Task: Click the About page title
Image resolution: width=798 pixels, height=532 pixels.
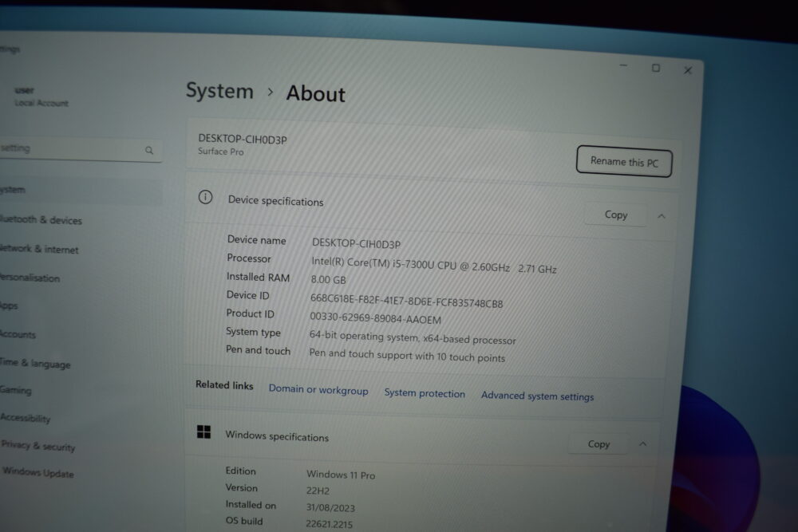Action: pos(315,94)
